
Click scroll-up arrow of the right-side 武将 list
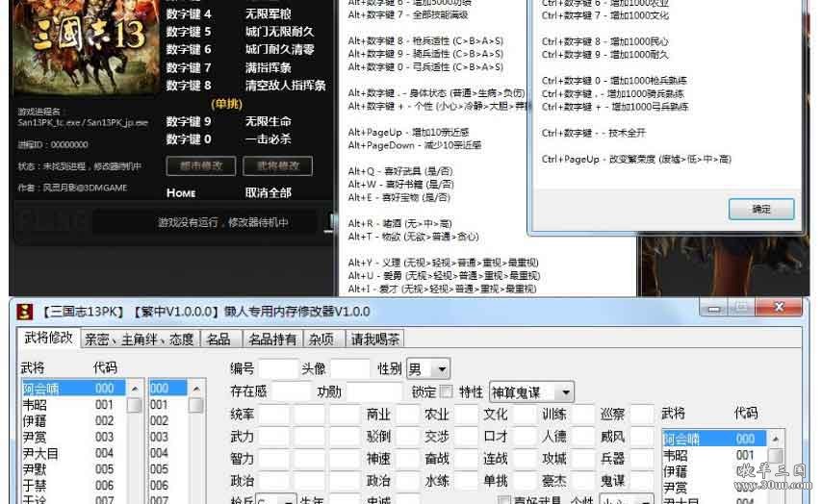[776, 439]
